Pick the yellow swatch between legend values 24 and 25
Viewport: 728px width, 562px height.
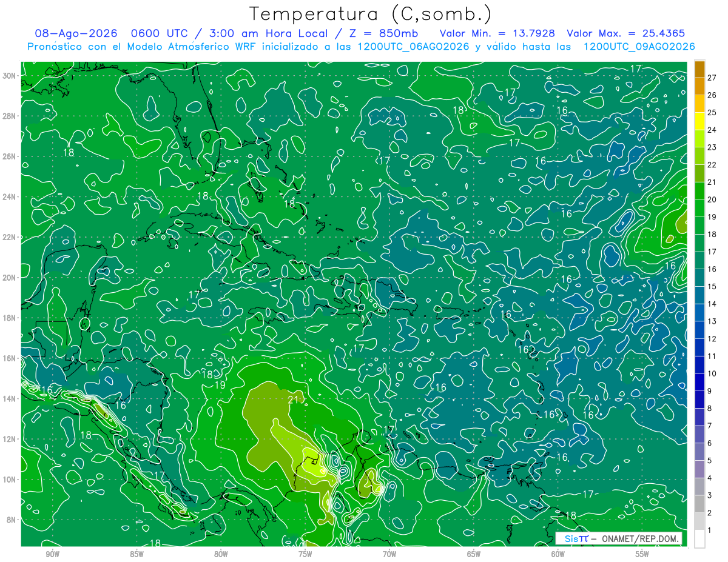[699, 121]
